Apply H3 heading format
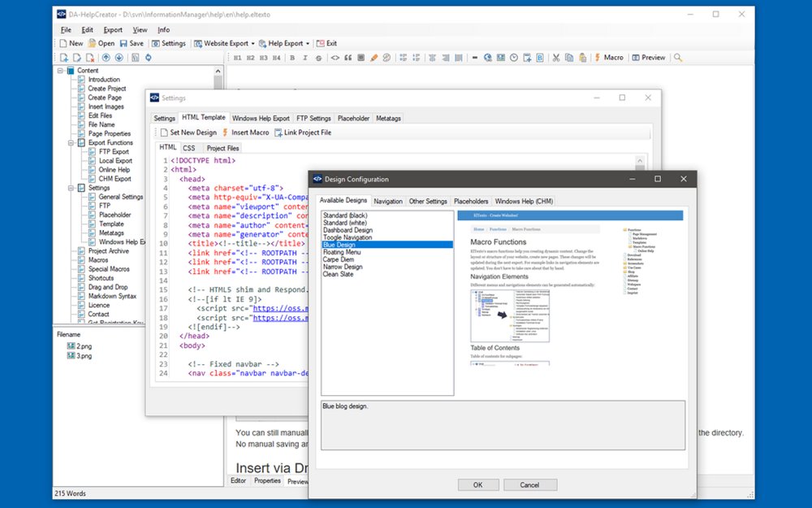 click(x=263, y=58)
